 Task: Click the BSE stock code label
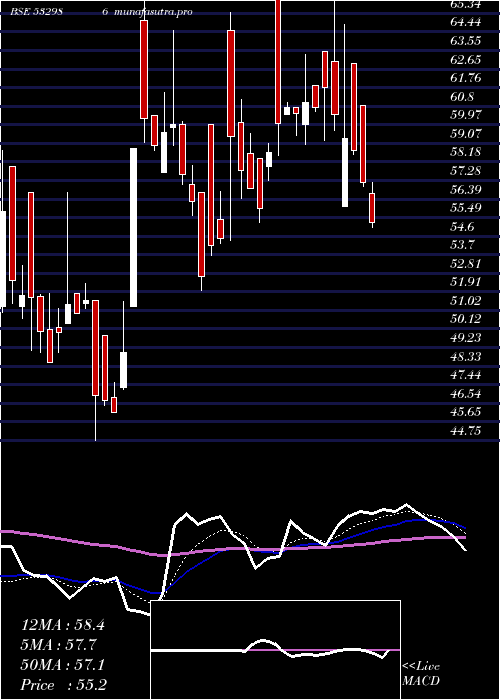36,12
